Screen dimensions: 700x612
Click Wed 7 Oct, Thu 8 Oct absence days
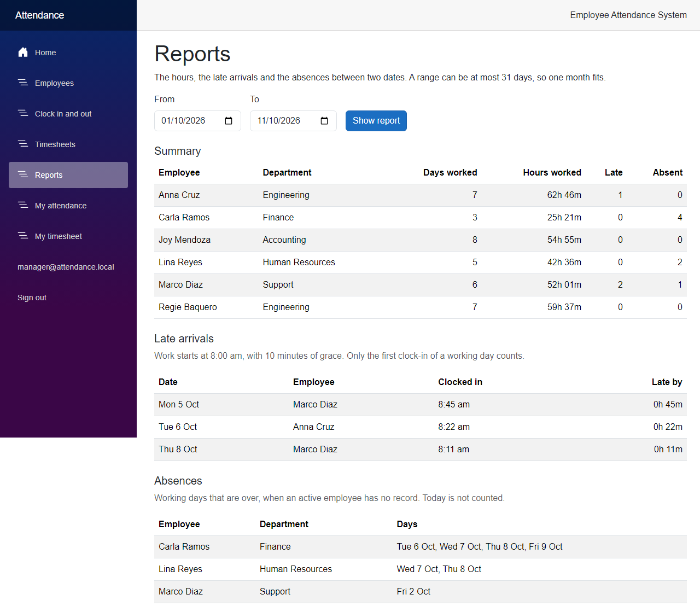tap(439, 569)
